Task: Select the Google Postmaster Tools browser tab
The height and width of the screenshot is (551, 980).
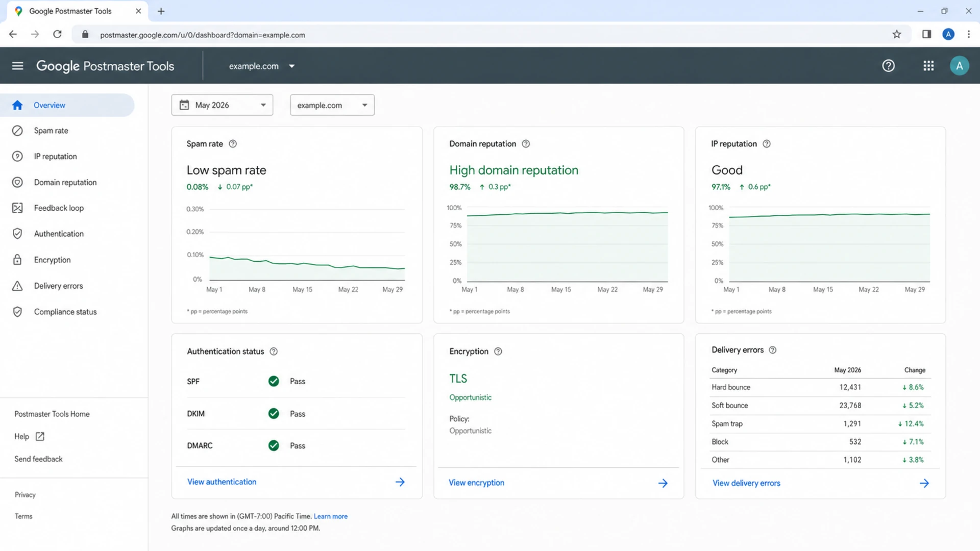Action: point(77,11)
